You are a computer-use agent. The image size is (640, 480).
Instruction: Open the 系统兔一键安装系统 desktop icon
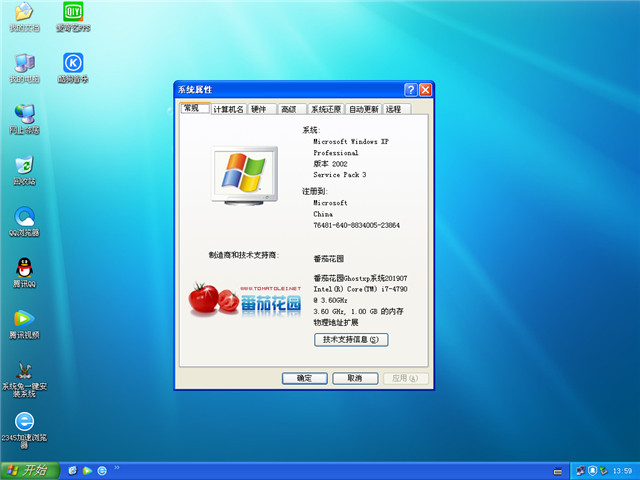click(24, 380)
